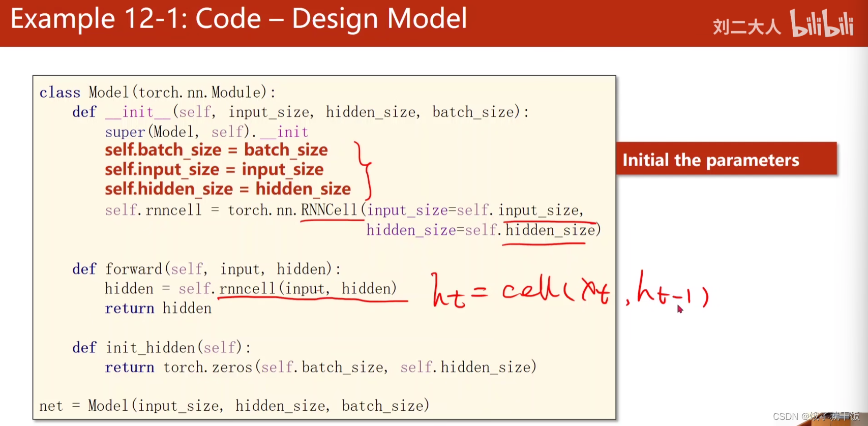
Task: Click 'hidden_size=self.hidden_size)' argument line
Action: 484,230
